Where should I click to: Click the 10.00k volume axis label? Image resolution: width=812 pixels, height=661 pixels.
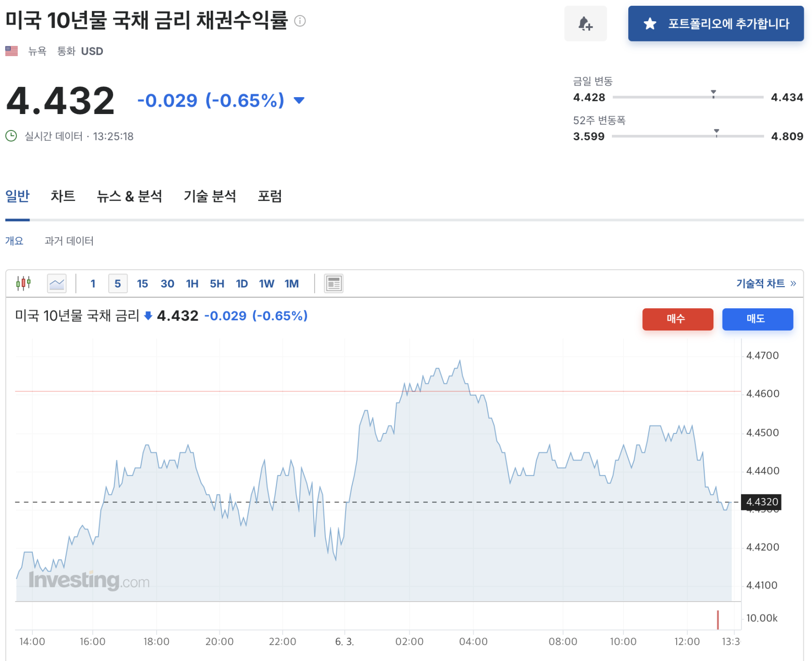click(x=762, y=618)
